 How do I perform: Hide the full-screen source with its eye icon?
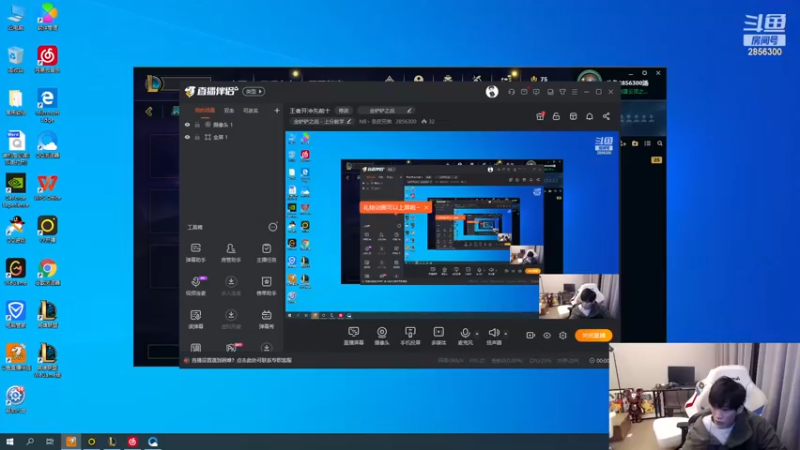[x=187, y=137]
